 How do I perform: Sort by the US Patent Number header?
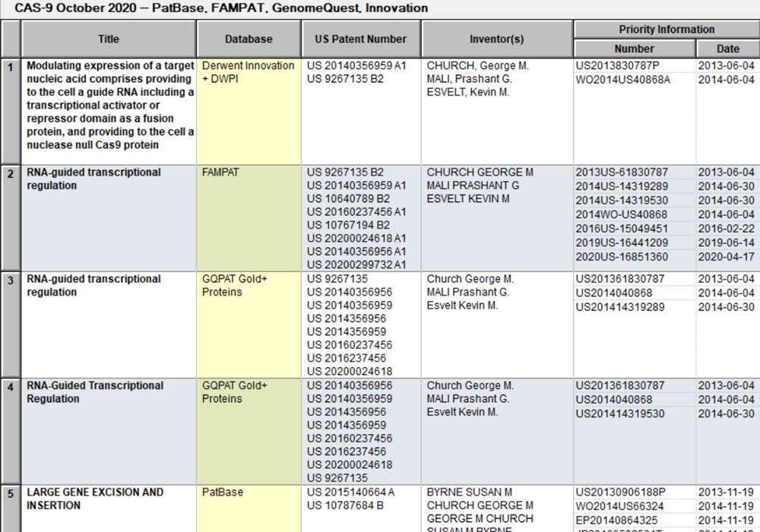point(359,39)
